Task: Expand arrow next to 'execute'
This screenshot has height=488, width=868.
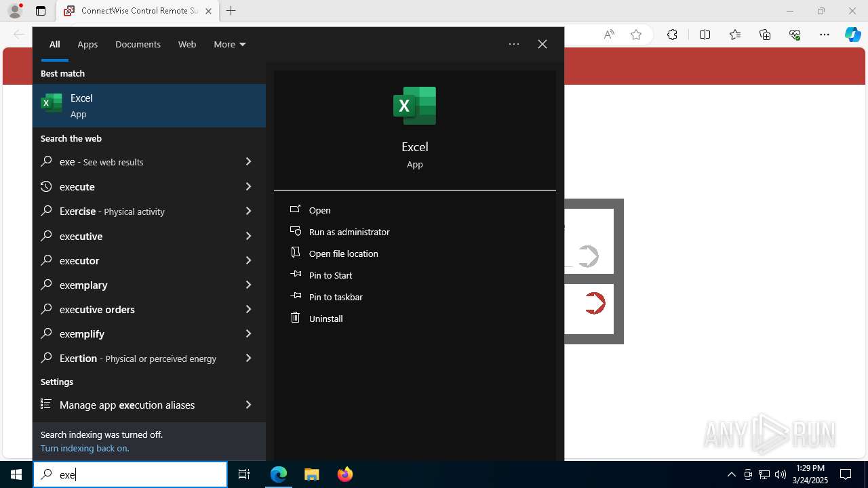Action: click(x=248, y=186)
